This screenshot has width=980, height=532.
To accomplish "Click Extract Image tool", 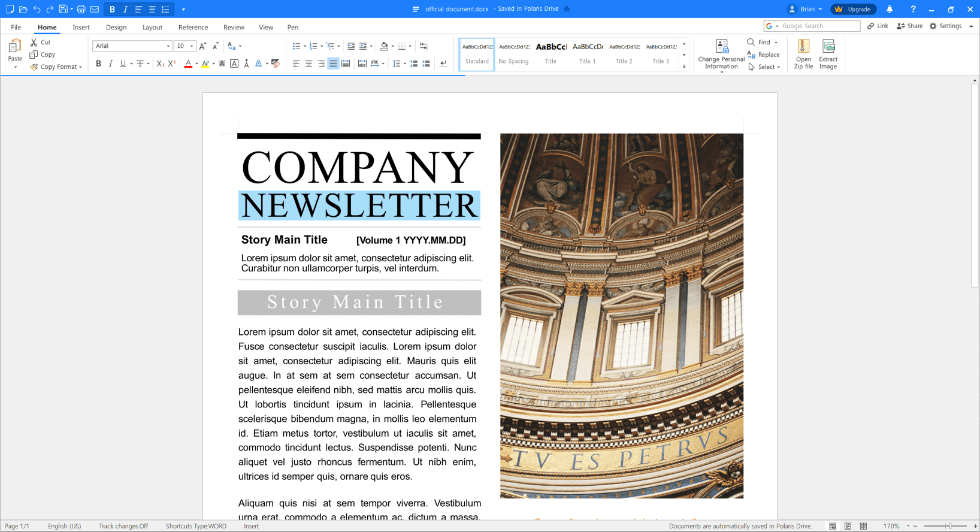I will point(828,55).
